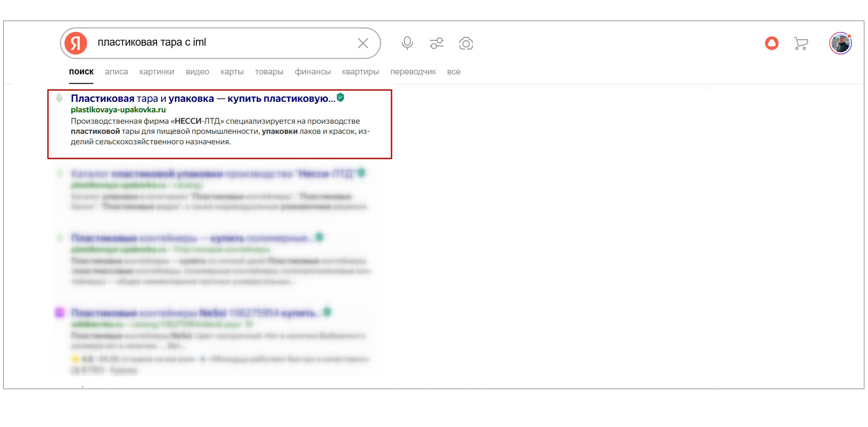The width and height of the screenshot is (868, 427).
Task: Clear the search query with X
Action: [363, 43]
